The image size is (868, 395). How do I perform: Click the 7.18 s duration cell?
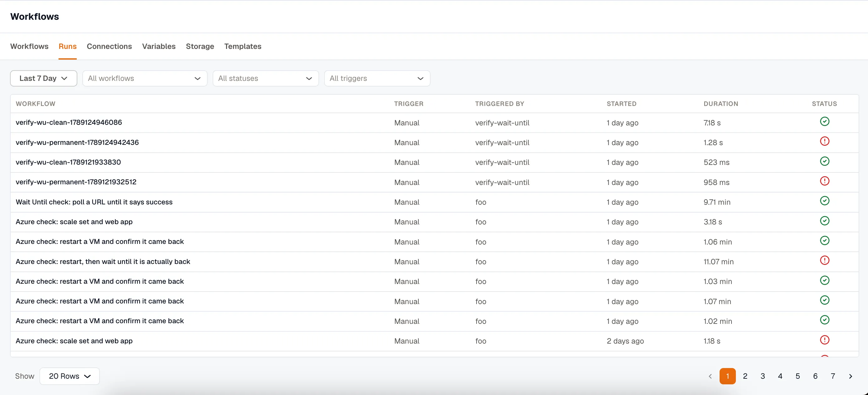[712, 123]
